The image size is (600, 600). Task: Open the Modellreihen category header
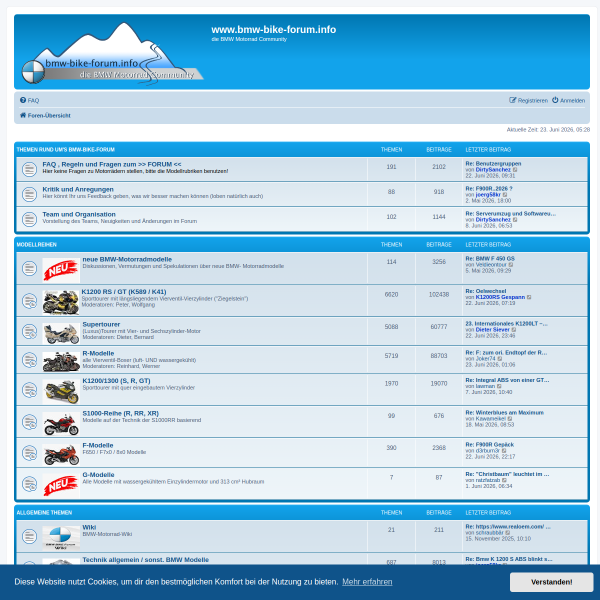[36, 245]
